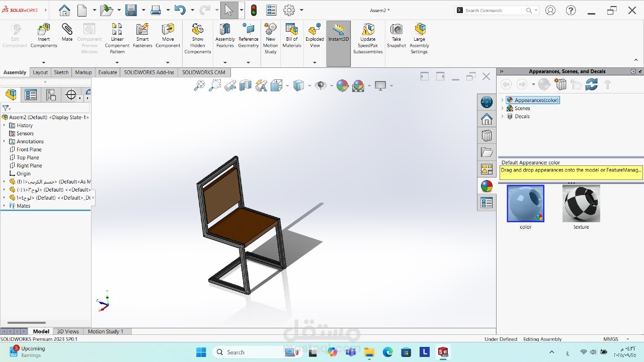Open Linear Component Pattern tool
Viewport: 644px width, 362px height.
point(117,39)
